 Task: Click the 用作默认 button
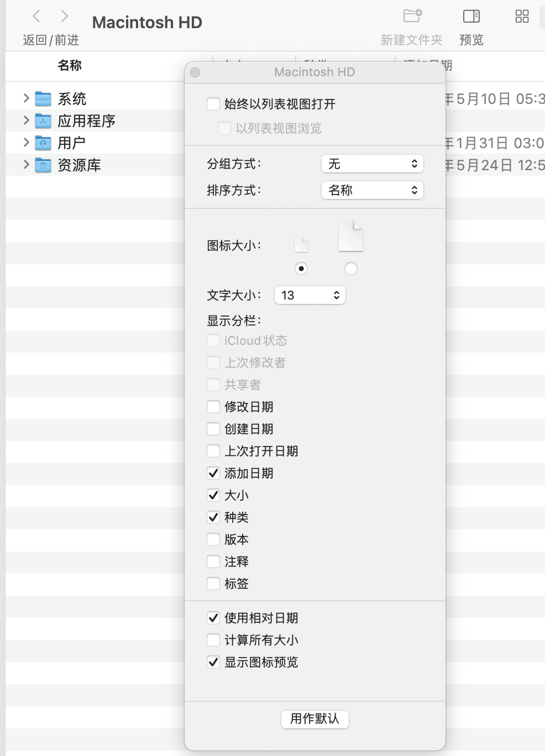(315, 718)
